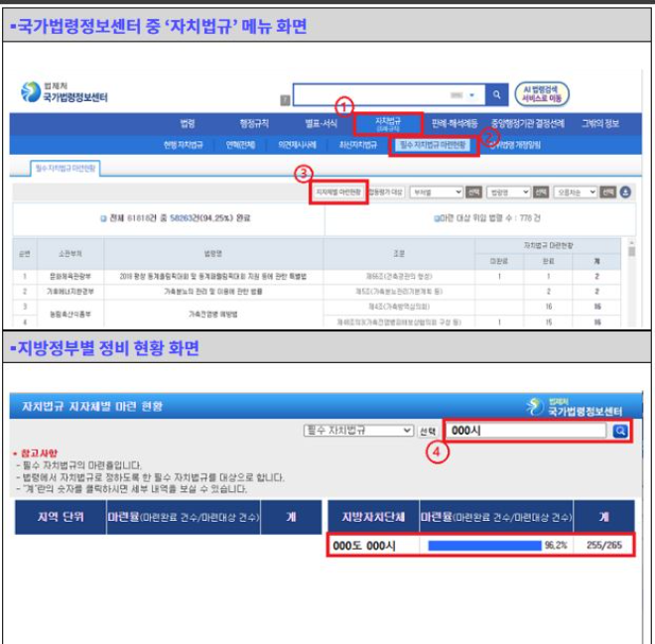The height and width of the screenshot is (644, 655).
Task: Click the 국가법령정보센터 logo in top header
Action: click(x=65, y=92)
